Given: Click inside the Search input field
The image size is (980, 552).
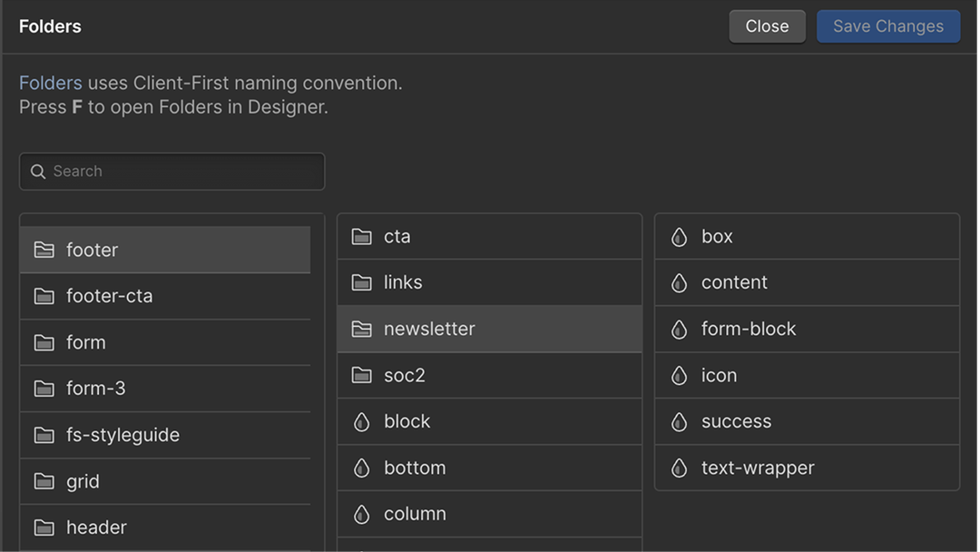Looking at the screenshot, I should [172, 171].
